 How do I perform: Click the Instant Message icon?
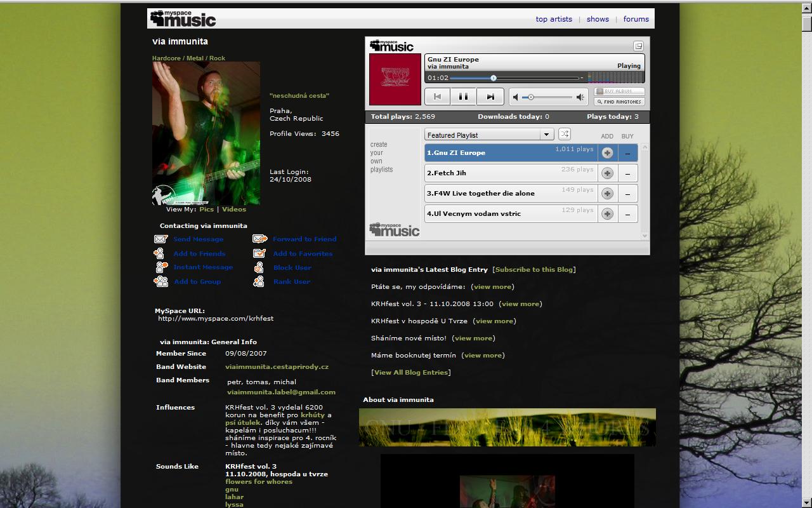[161, 267]
